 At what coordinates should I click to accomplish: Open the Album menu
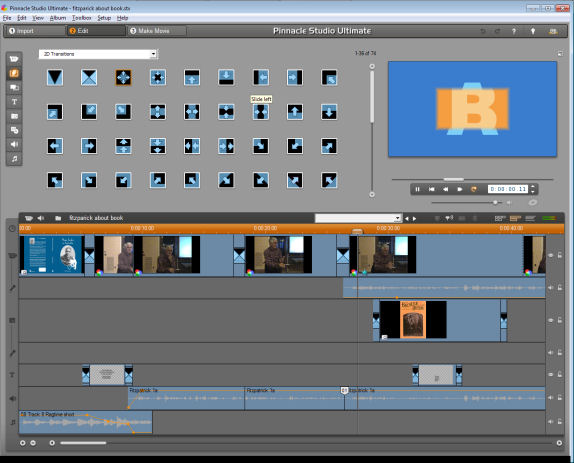57,18
